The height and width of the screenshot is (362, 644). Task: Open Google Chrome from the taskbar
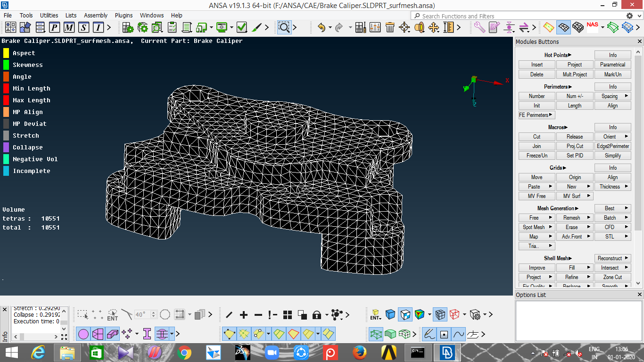point(184,353)
